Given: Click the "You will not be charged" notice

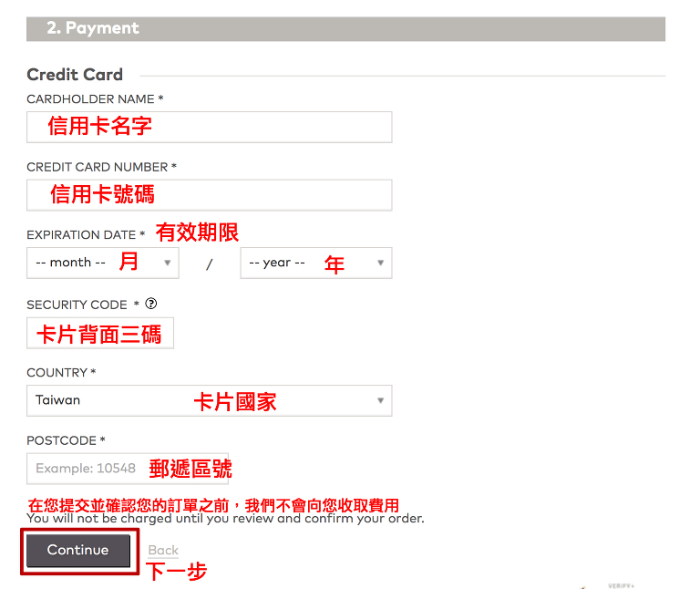Looking at the screenshot, I should (x=225, y=519).
